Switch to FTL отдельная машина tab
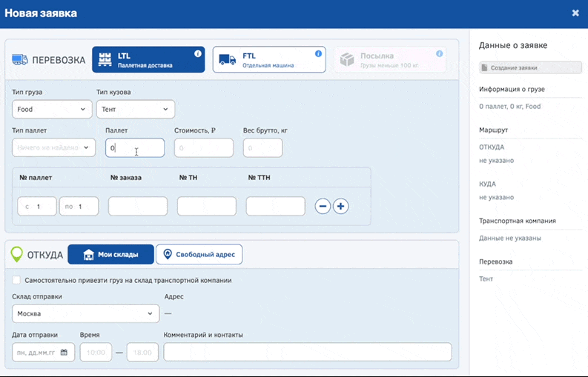This screenshot has height=377, width=588. pos(268,60)
